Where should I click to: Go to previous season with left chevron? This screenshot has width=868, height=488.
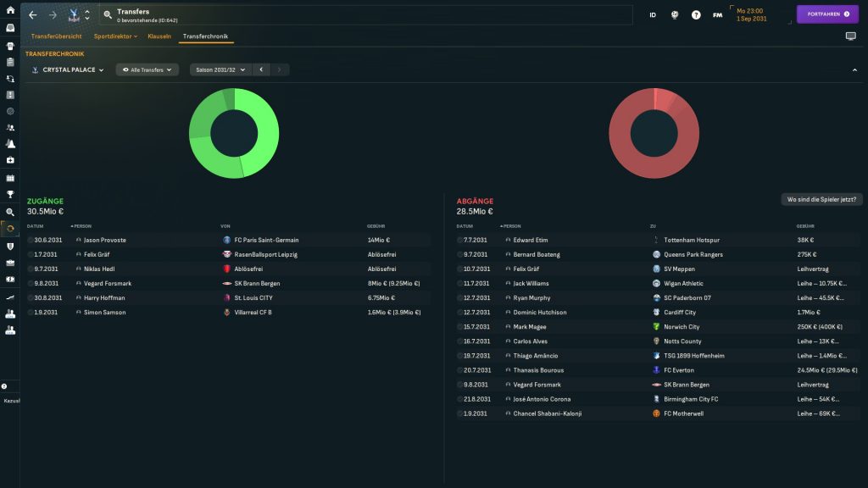(261, 69)
